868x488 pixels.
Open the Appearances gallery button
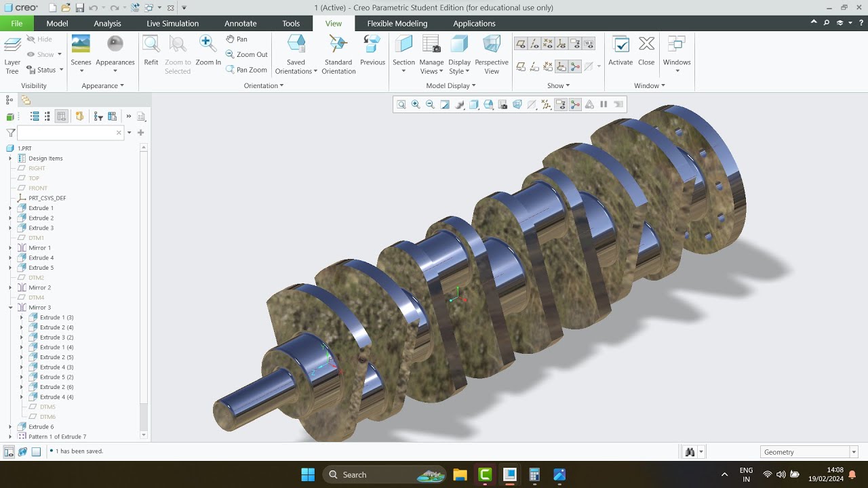[x=115, y=54]
